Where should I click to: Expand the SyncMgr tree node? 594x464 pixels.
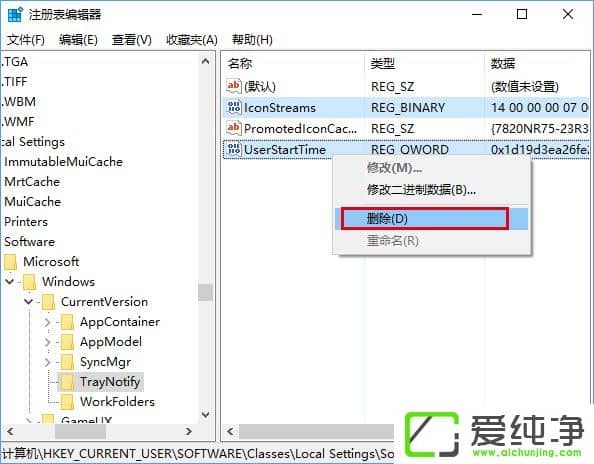(x=47, y=362)
